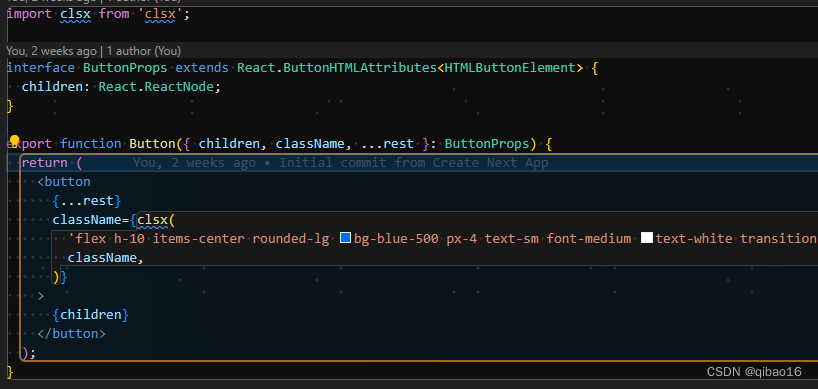Viewport: 818px width, 389px height.
Task: Click the 'text-white' class text
Action: 694,239
